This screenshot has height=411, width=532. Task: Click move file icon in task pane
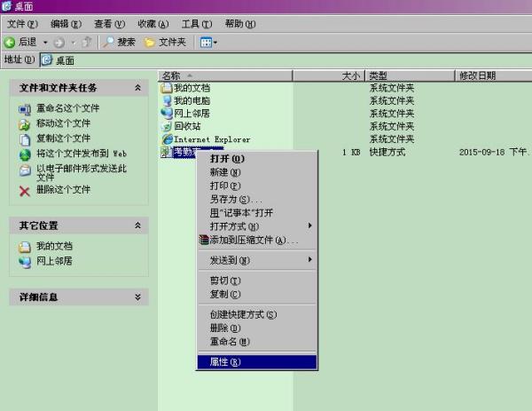tap(25, 124)
